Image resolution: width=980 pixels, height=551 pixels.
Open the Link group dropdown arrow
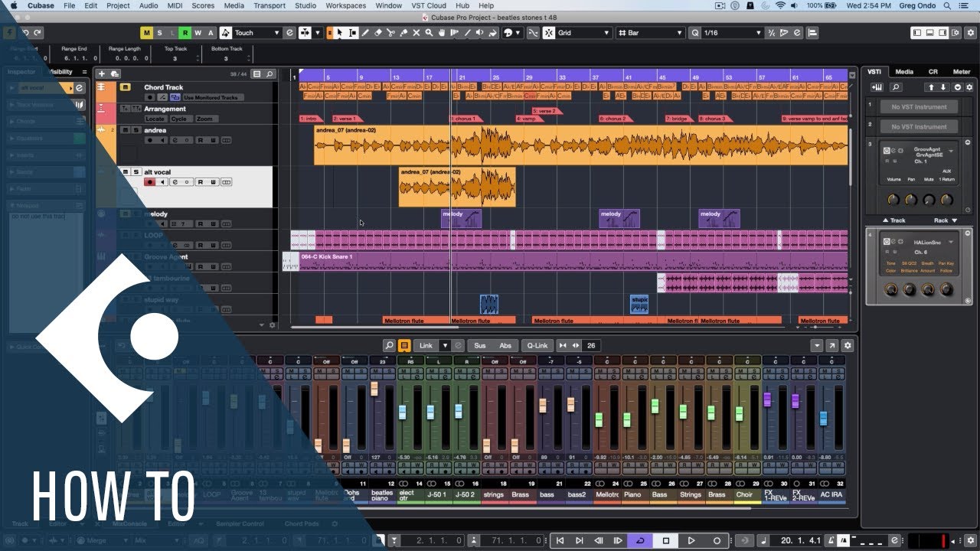pyautogui.click(x=445, y=346)
